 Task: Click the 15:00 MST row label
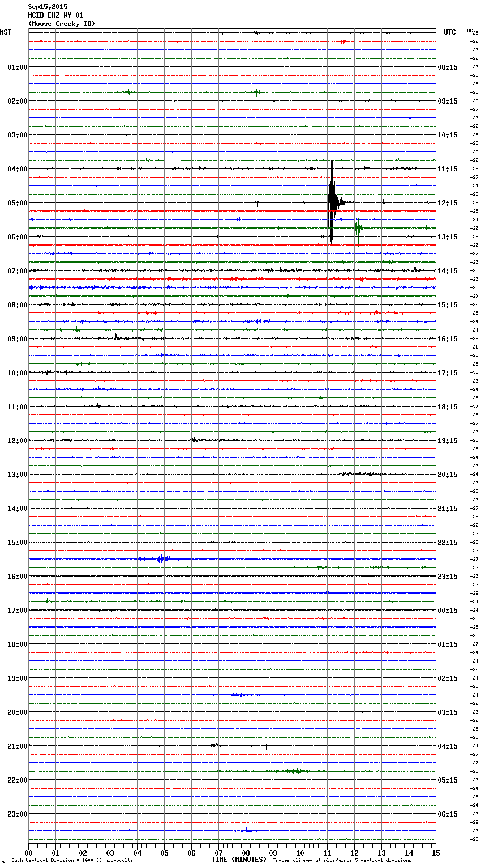coord(17,543)
